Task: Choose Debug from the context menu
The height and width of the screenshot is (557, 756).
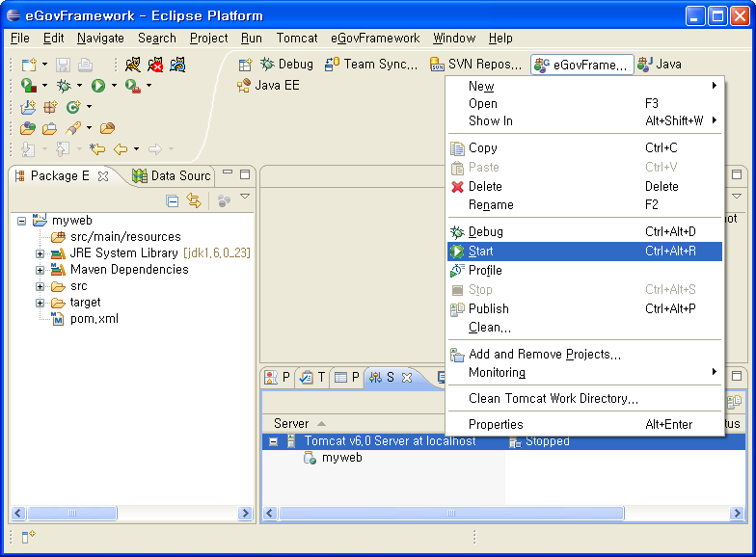Action: (x=584, y=231)
